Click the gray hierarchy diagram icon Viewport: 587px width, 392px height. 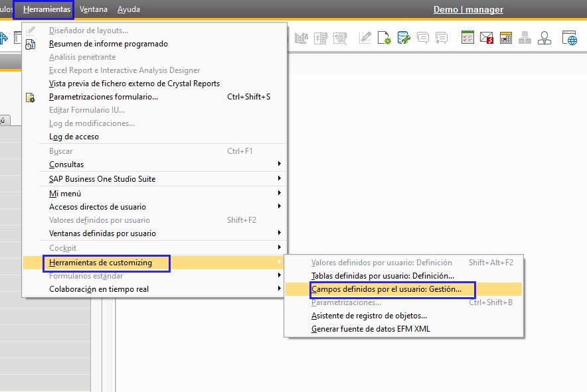525,38
